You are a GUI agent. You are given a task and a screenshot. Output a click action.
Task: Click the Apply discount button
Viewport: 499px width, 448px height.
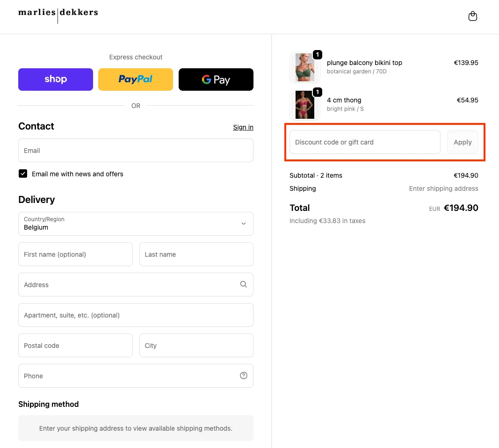[463, 142]
